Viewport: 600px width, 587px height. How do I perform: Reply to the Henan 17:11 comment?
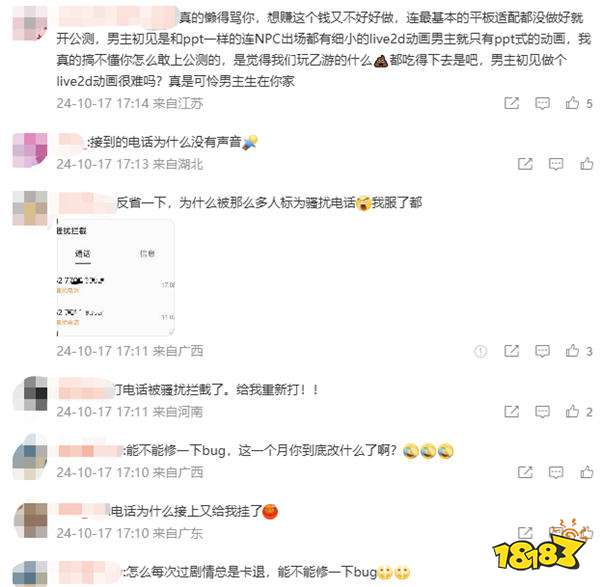542,412
